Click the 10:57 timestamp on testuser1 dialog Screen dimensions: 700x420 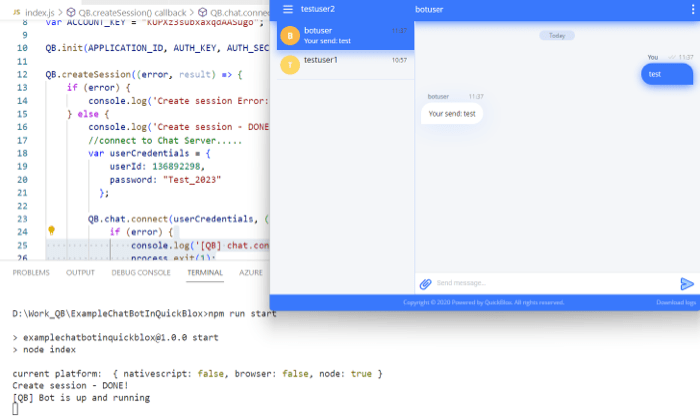pos(400,60)
